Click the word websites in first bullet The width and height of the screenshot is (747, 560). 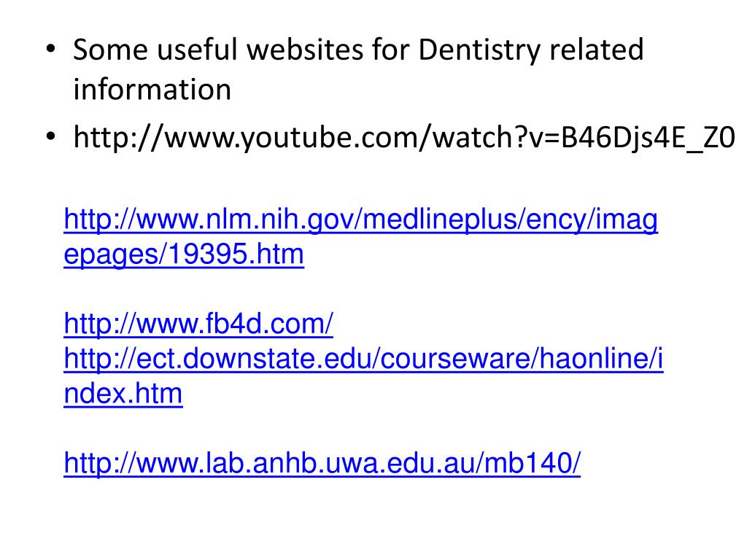click(x=305, y=50)
